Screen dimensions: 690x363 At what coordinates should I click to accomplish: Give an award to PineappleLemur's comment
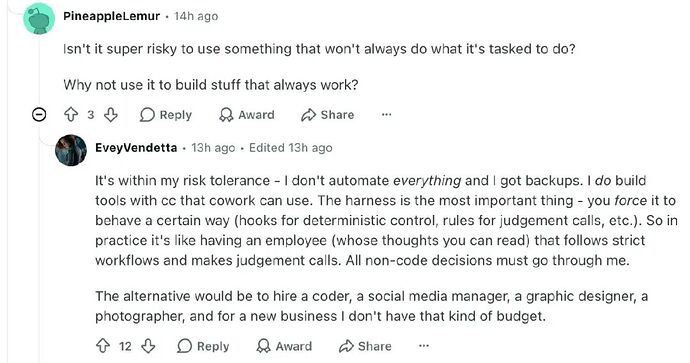tap(247, 115)
